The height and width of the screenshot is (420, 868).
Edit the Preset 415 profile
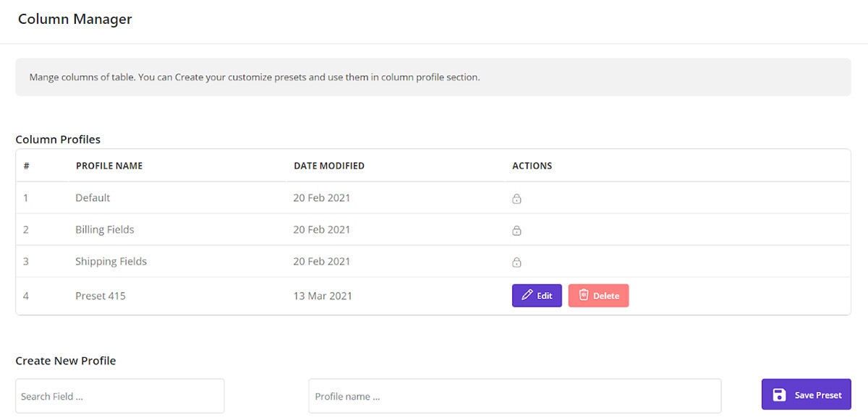537,296
